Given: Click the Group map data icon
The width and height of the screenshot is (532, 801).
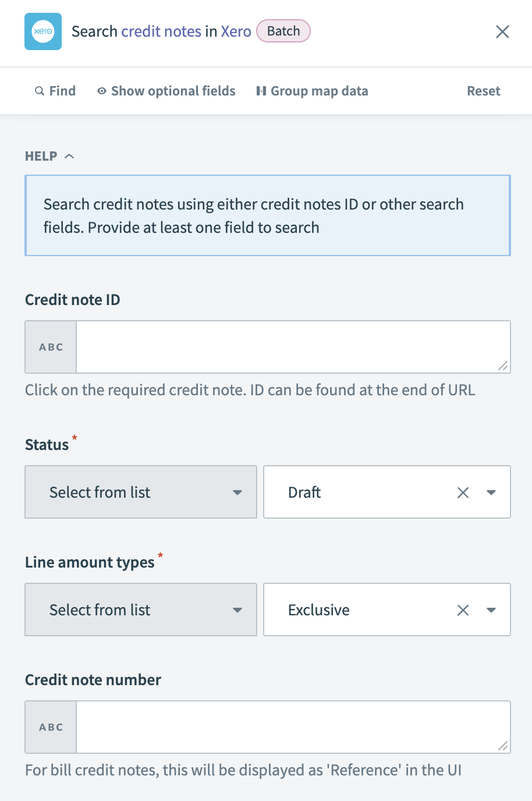Looking at the screenshot, I should (x=263, y=91).
